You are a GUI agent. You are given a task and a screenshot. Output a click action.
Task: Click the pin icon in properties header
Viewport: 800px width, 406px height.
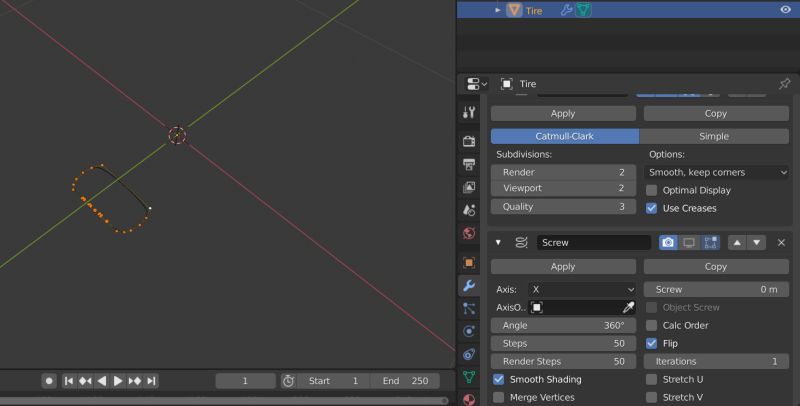coord(785,84)
